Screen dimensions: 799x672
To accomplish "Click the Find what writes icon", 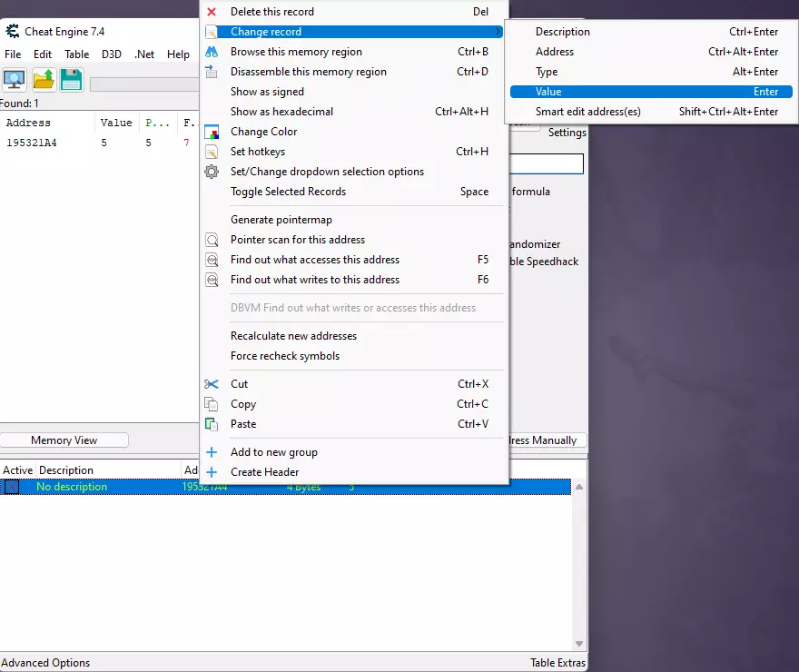I will point(212,280).
